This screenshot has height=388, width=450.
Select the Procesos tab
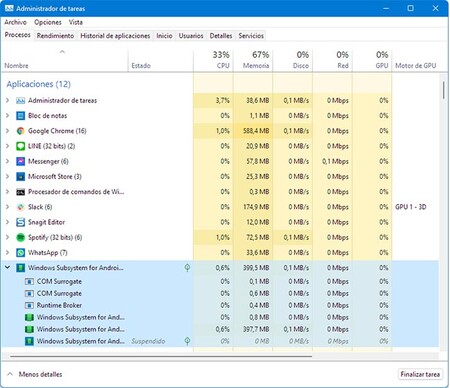pos(18,35)
